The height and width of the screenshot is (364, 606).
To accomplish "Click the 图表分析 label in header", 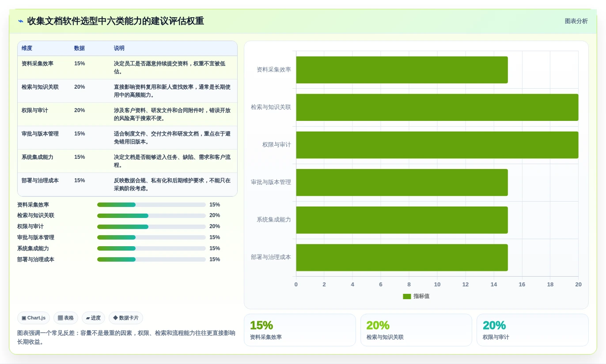I will tap(576, 21).
